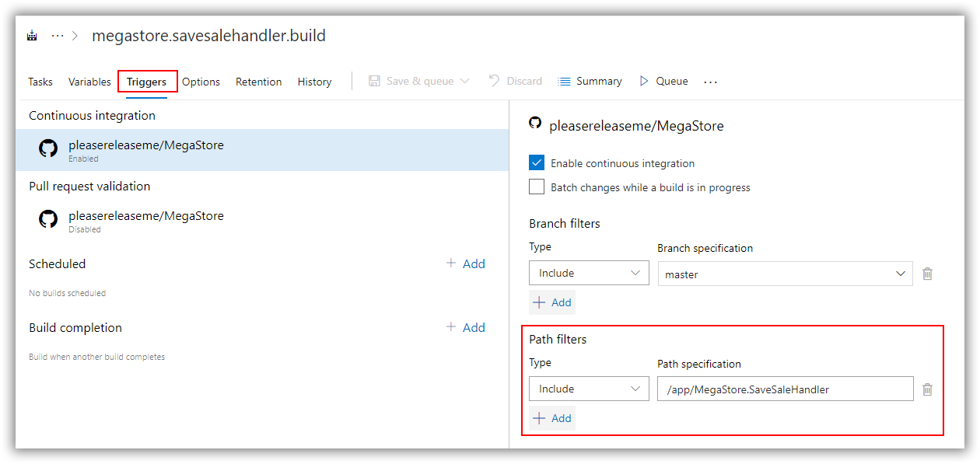This screenshot has height=464, width=980.
Task: Disable the Enable continuous integration checkbox
Action: tap(536, 162)
